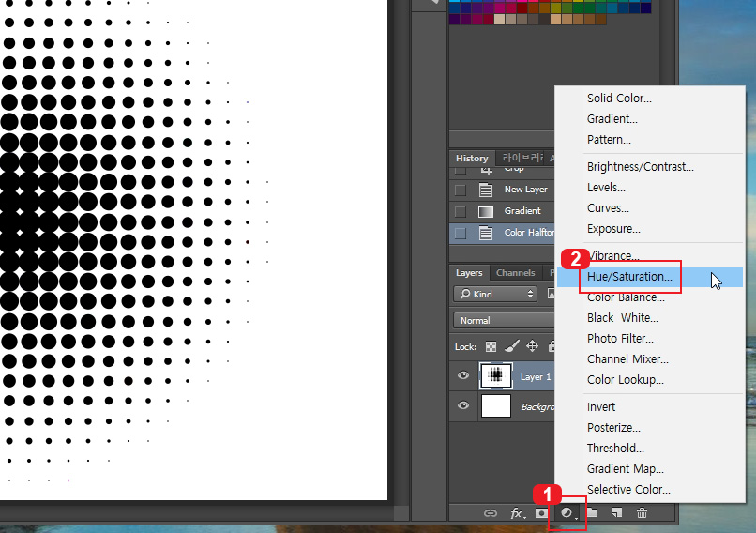Lock image pixels brush icon
This screenshot has height=533, width=756.
coord(511,346)
